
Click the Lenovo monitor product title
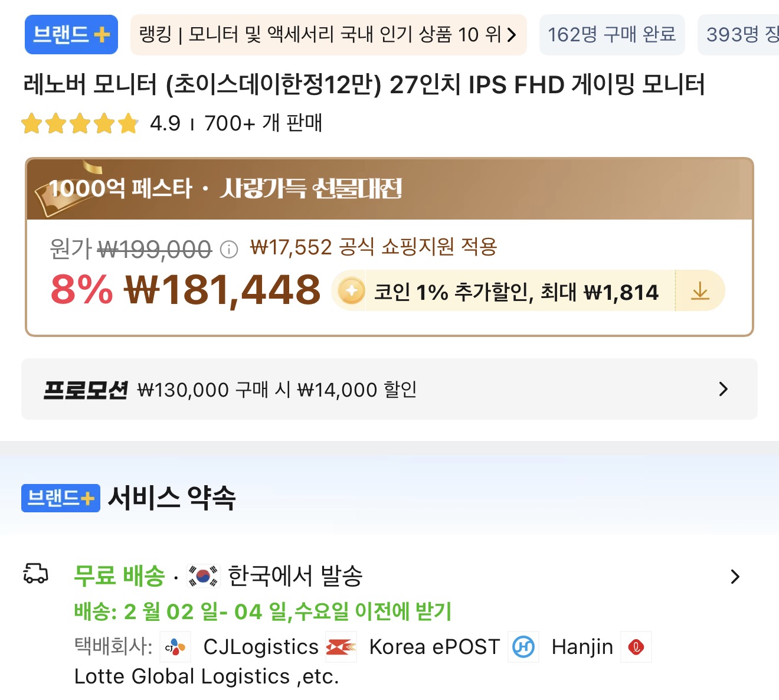coord(364,85)
